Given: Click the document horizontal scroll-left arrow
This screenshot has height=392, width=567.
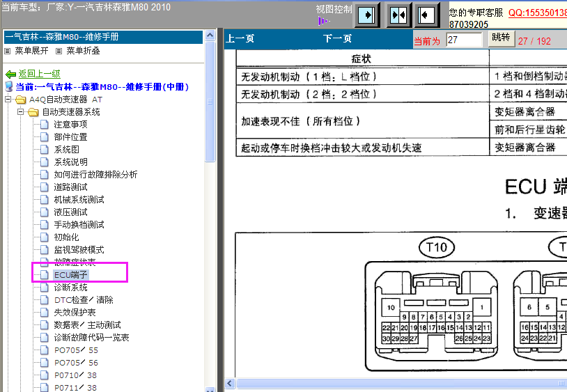Looking at the screenshot, I should [230, 384].
